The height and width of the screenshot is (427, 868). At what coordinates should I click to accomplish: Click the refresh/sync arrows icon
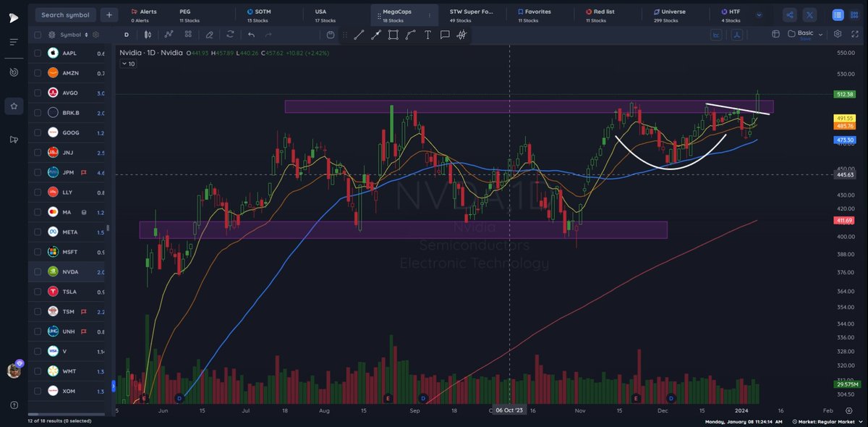tap(230, 34)
